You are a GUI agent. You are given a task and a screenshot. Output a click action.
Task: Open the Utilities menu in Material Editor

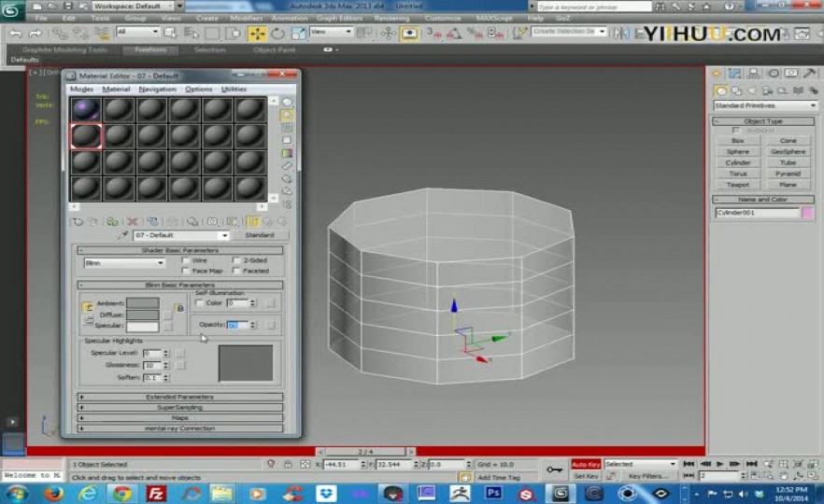click(234, 90)
